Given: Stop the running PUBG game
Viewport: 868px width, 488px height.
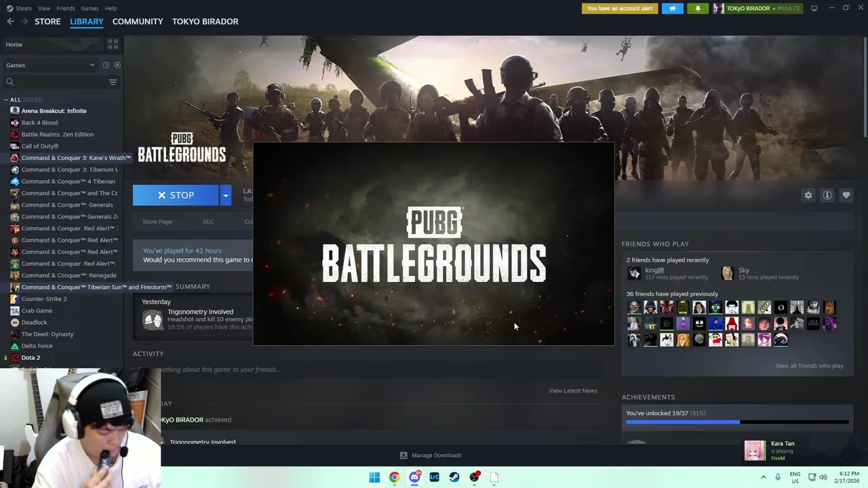Looking at the screenshot, I should click(176, 195).
